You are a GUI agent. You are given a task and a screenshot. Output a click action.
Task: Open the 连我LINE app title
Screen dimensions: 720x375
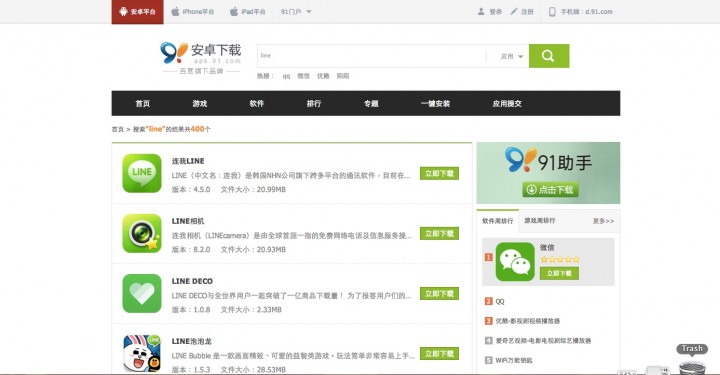pos(188,161)
